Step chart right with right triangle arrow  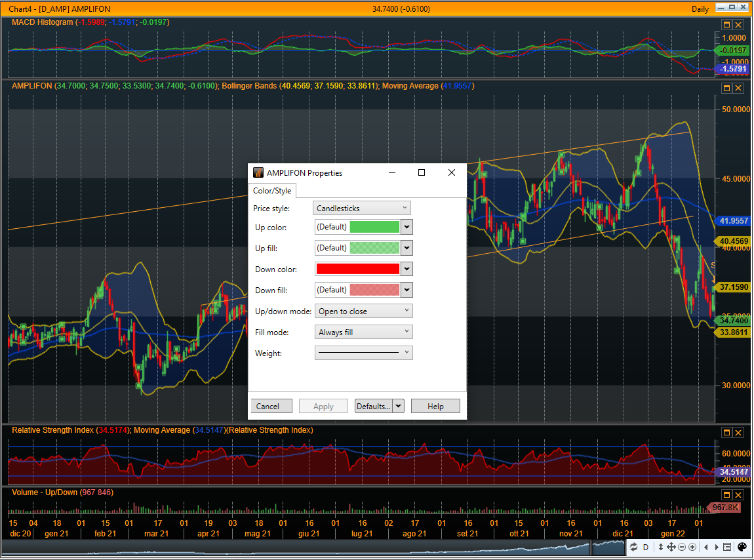(717, 547)
